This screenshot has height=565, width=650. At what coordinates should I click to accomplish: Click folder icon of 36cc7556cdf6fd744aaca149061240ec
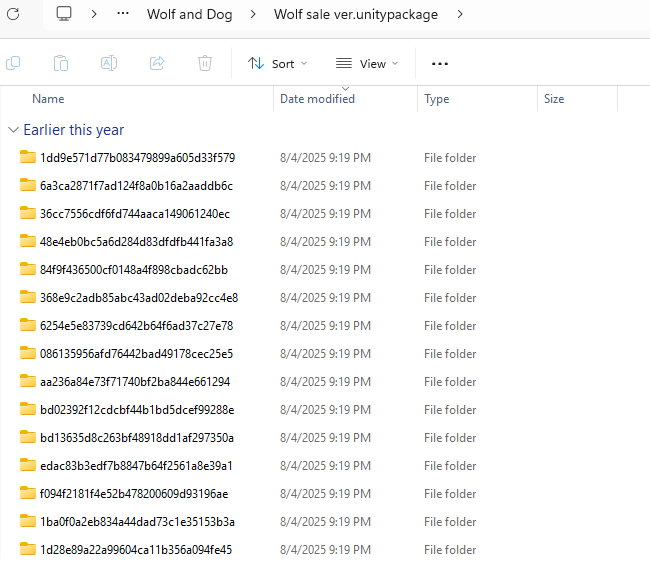pos(28,213)
